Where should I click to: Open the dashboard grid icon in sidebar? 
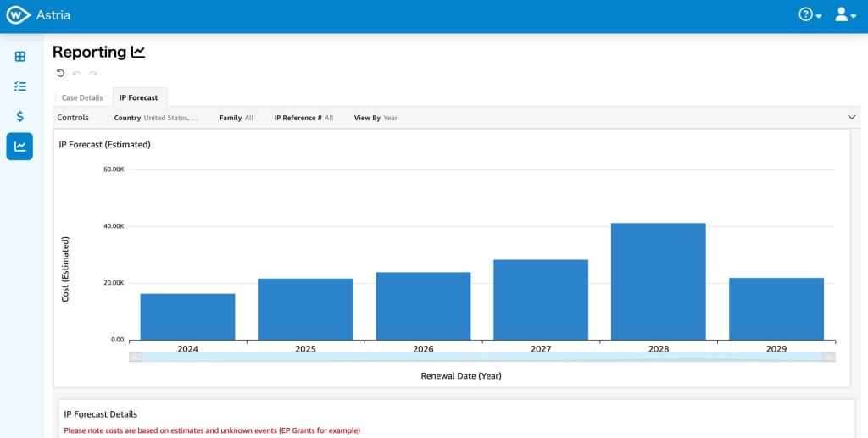19,57
